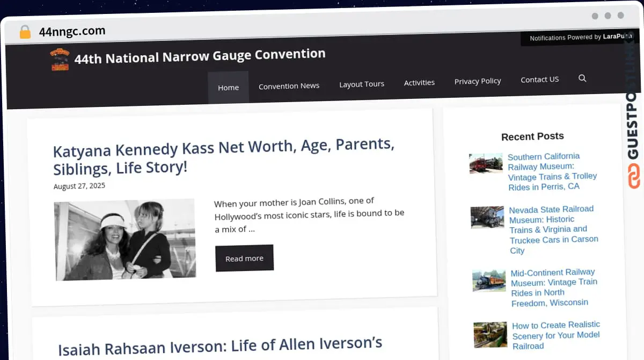Open the Katyana Kennedy Kass headline
The height and width of the screenshot is (360, 644).
click(x=223, y=157)
